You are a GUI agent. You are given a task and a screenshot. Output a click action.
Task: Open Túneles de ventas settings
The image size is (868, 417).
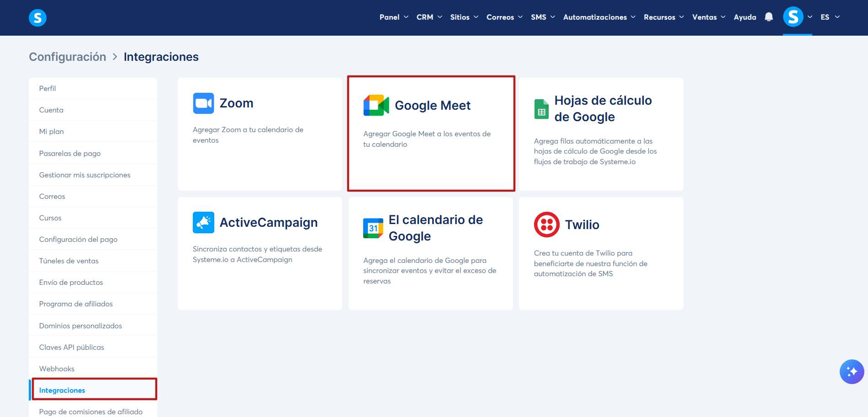coord(93,261)
